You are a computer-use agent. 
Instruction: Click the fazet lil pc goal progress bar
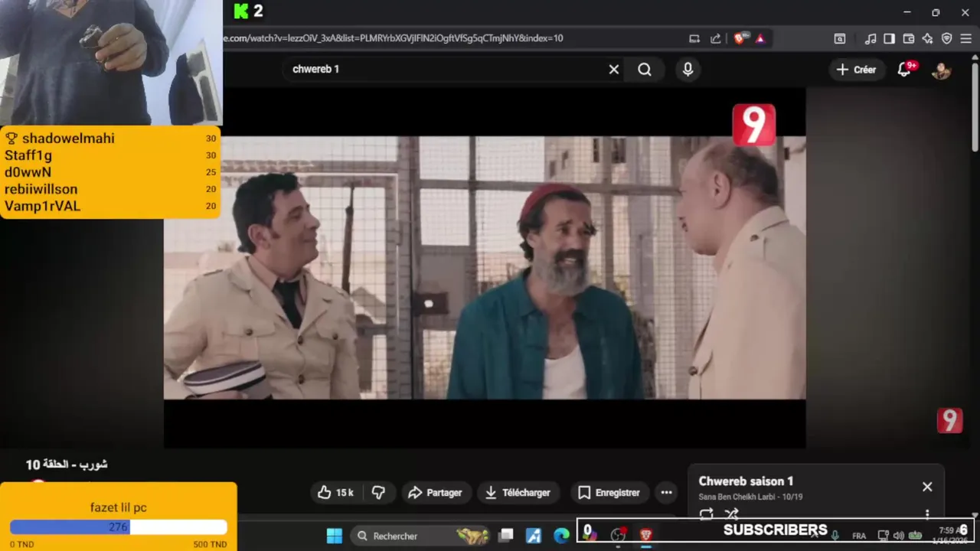119,527
